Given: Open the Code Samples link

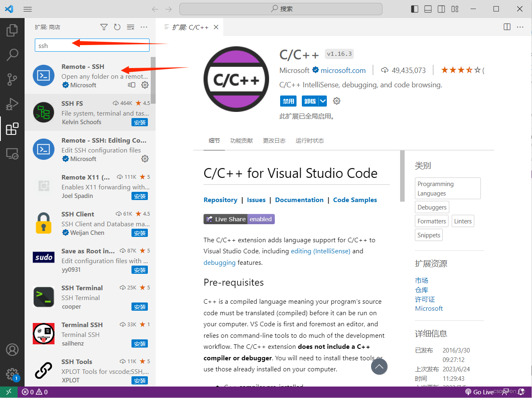Looking at the screenshot, I should (355, 200).
